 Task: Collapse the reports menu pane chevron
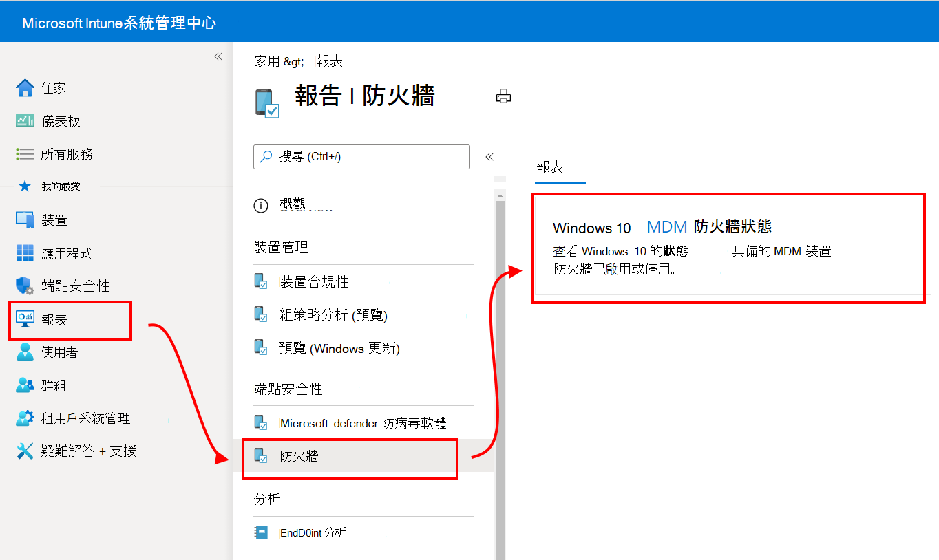[489, 157]
